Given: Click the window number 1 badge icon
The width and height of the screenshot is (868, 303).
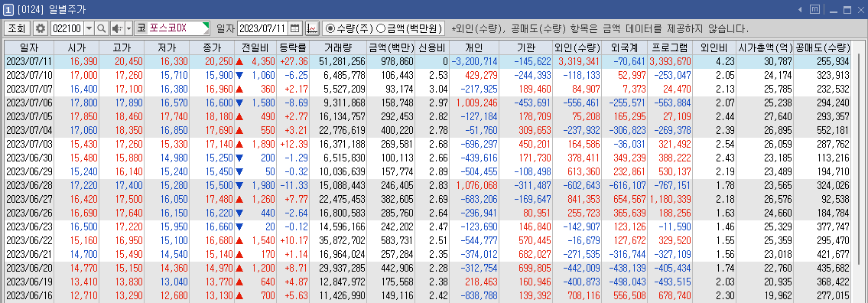Looking at the screenshot, I should pyautogui.click(x=9, y=9).
